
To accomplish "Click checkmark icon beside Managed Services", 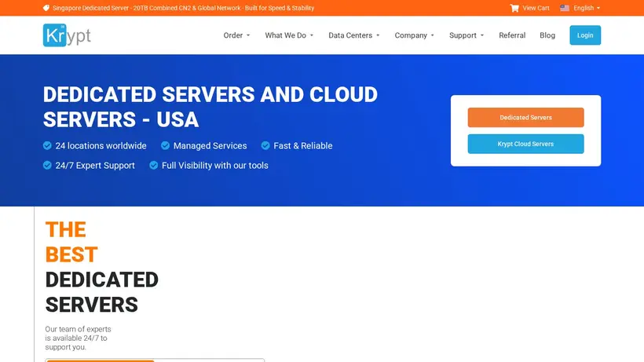I will 165,146.
